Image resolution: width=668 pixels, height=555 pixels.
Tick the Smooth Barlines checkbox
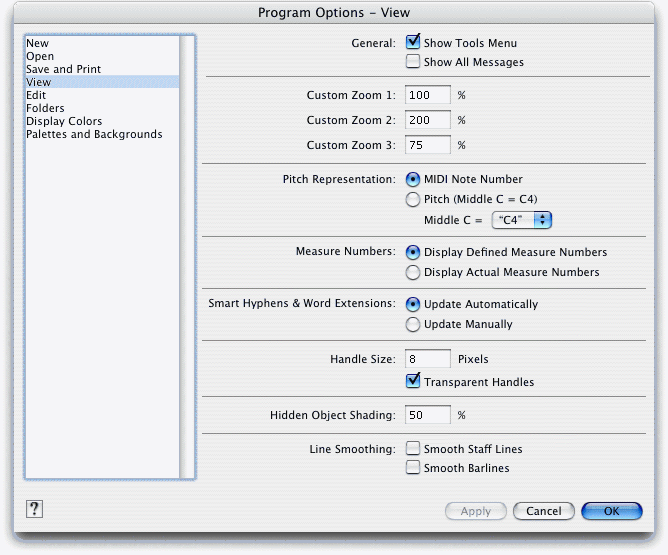click(412, 467)
